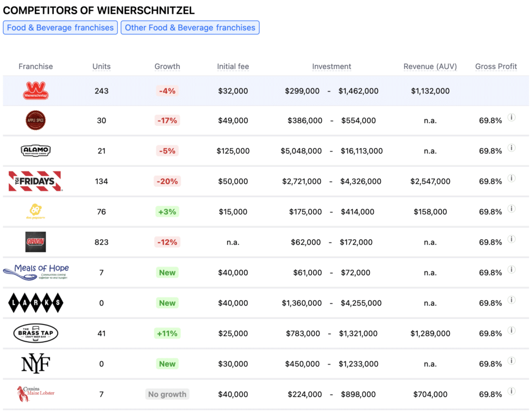Open The Brass Tap logo

pyautogui.click(x=36, y=333)
